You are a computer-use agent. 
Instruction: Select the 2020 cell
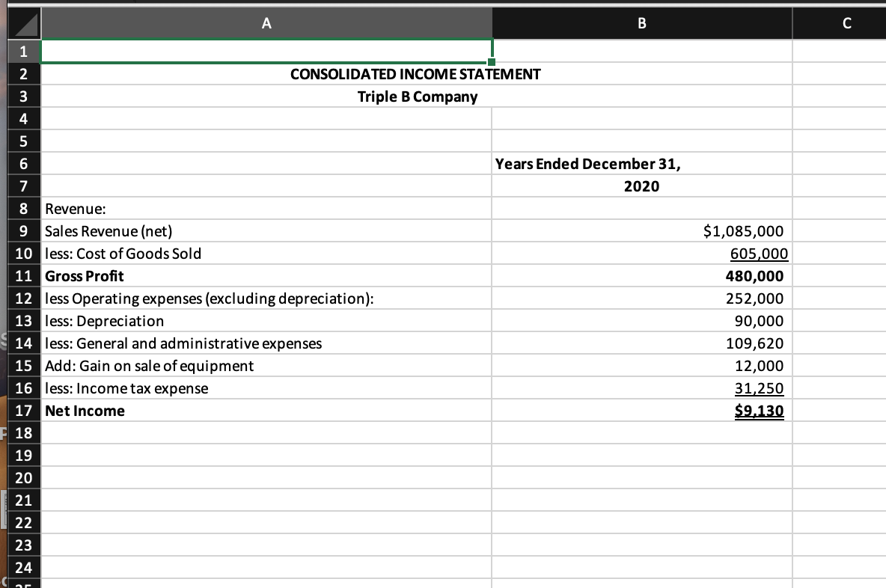(641, 186)
